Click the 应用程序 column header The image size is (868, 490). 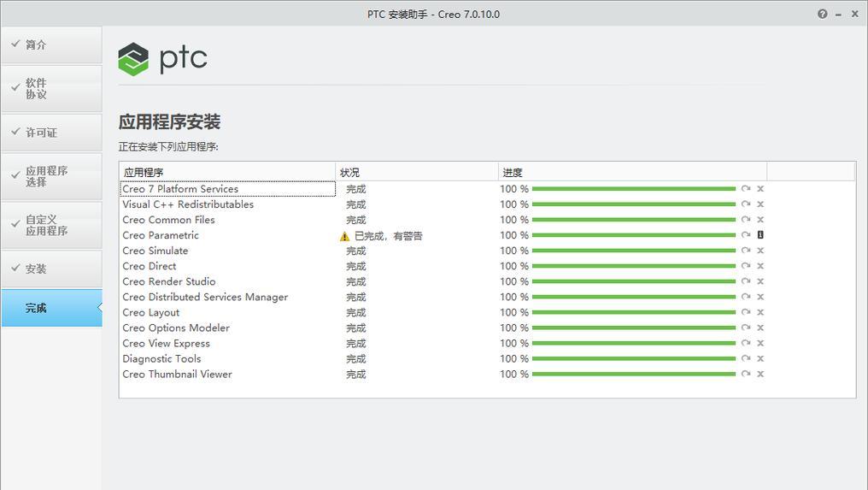227,173
